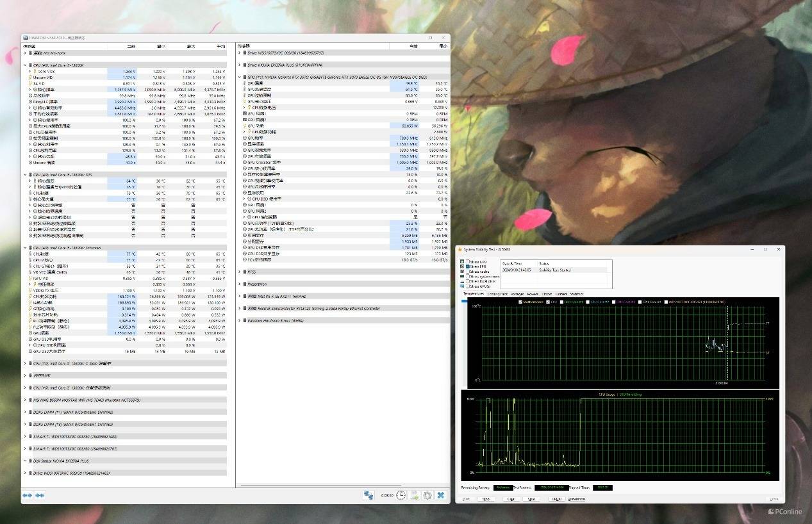Enable the Stress GPU(s) checkbox
This screenshot has height=524, width=812.
pos(468,286)
